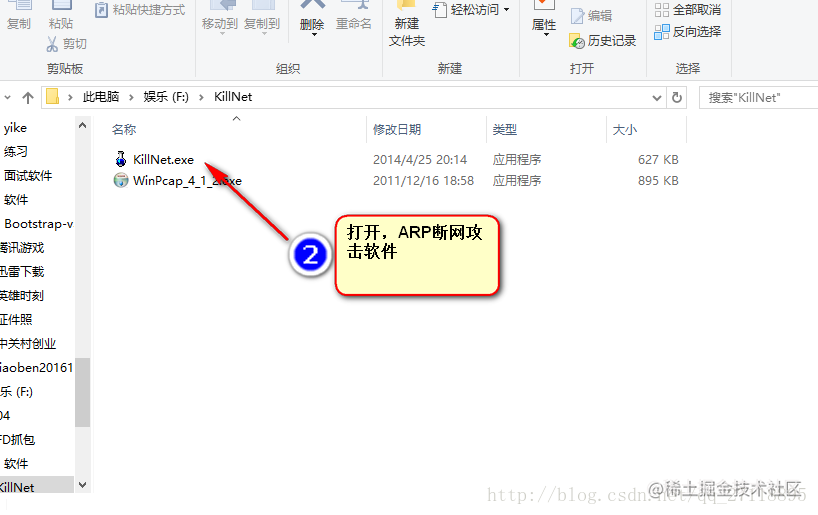Select 面试软件 in the navigation pane
The image size is (818, 515).
coord(28,176)
